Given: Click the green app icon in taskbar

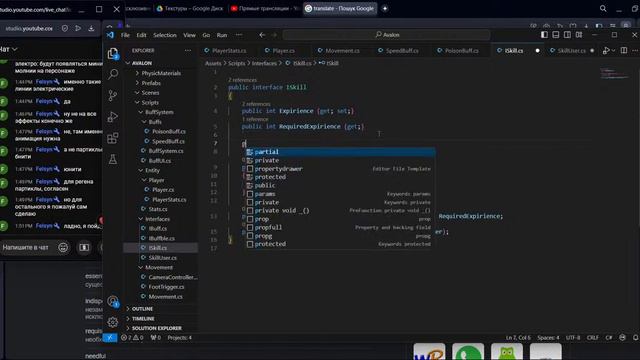Looking at the screenshot, I should click(468, 352).
